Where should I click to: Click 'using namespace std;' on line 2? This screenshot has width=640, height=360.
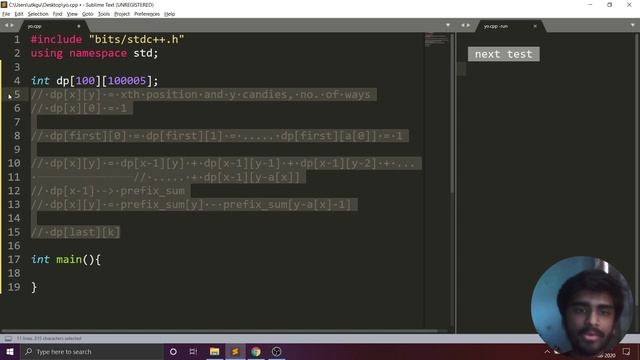tap(95, 53)
